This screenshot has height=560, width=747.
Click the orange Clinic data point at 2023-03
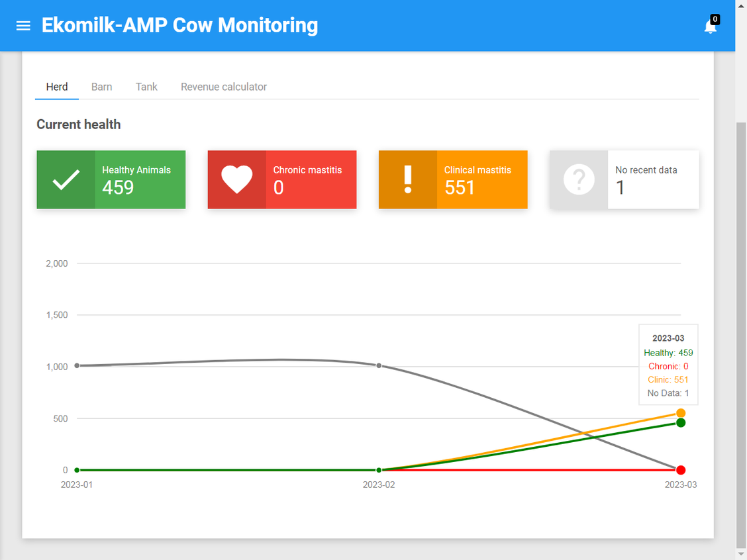click(681, 413)
